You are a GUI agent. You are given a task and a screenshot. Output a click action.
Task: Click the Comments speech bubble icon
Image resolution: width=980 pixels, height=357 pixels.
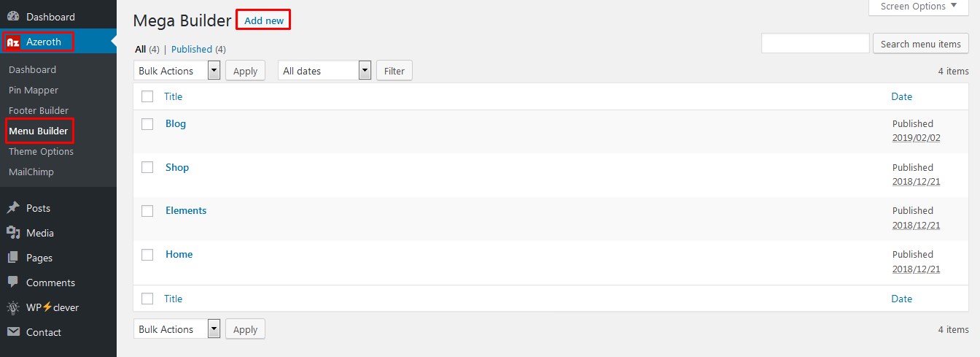pos(13,283)
